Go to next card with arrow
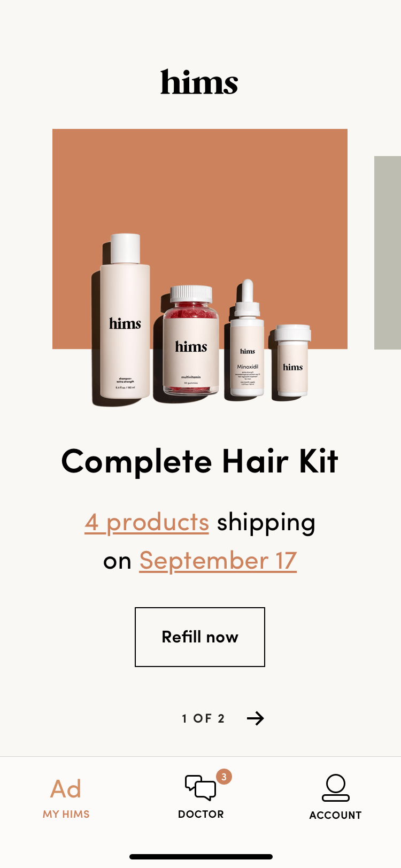The width and height of the screenshot is (401, 868). [256, 718]
